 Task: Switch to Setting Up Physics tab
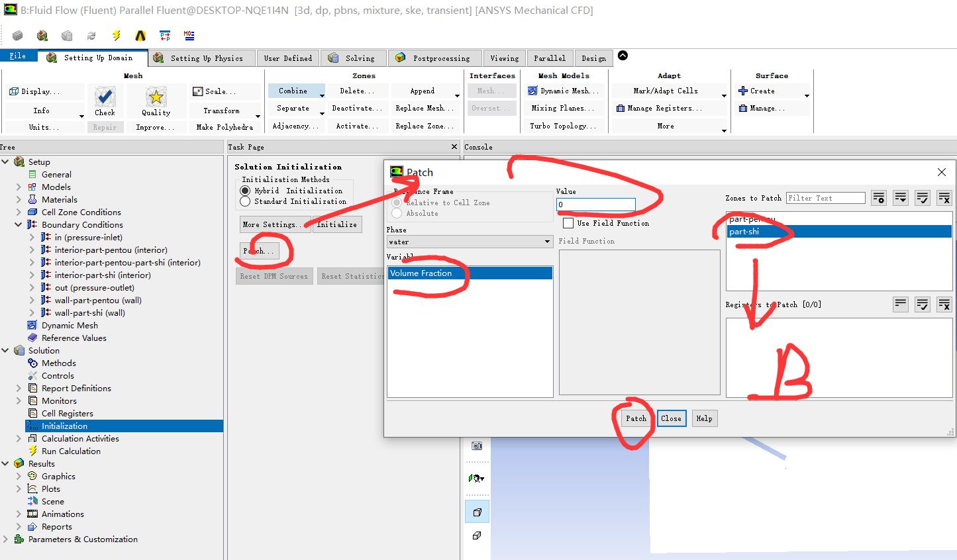click(x=200, y=58)
